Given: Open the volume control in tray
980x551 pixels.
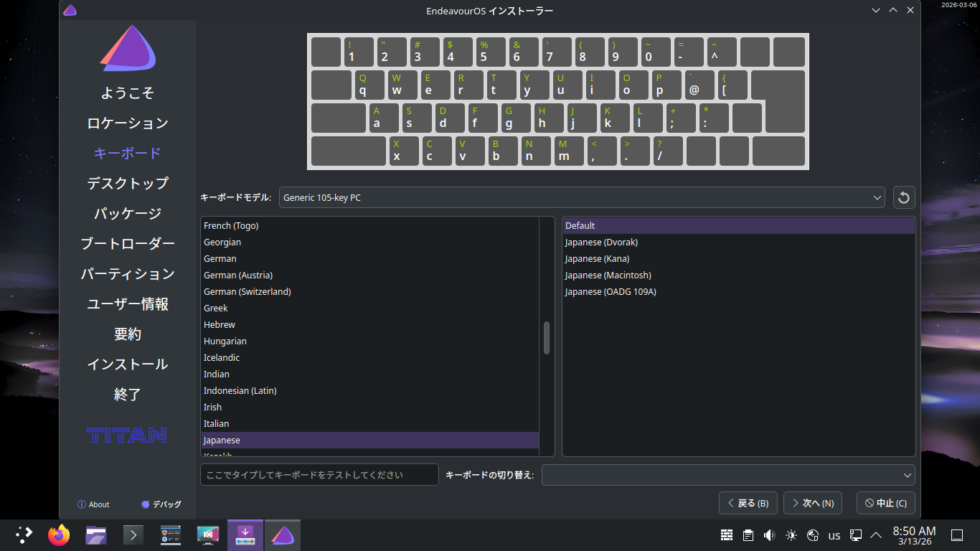Looking at the screenshot, I should pos(770,535).
